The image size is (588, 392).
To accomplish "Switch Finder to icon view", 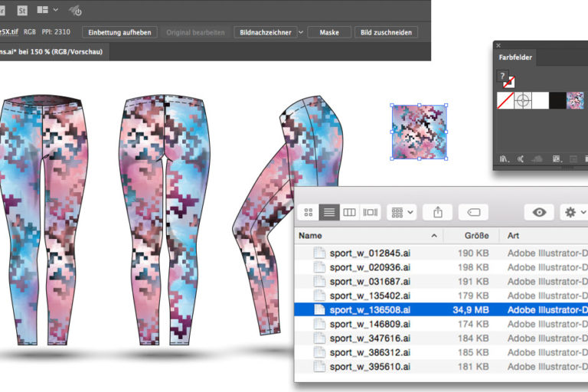I will 309,212.
